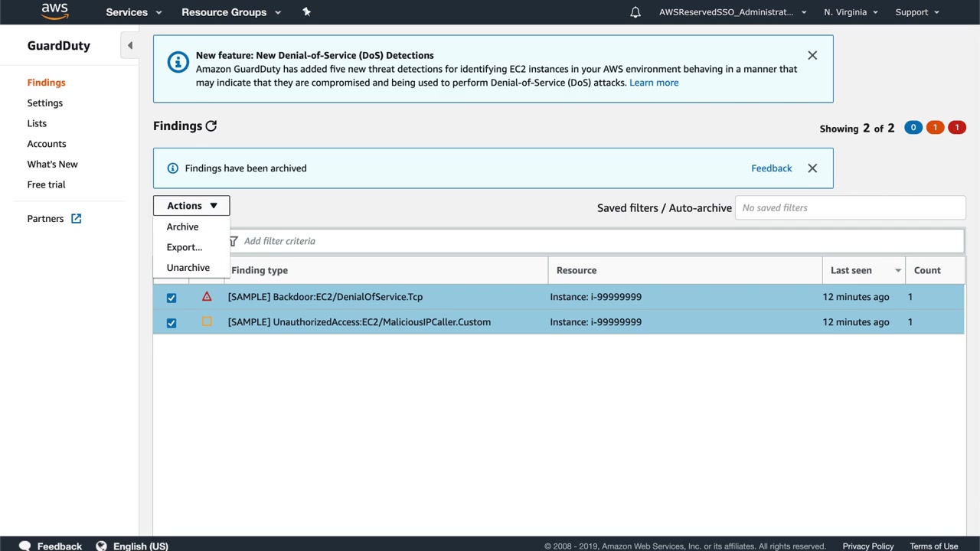This screenshot has height=551, width=980.
Task: Expand the Services dropdown menu
Action: pyautogui.click(x=134, y=12)
